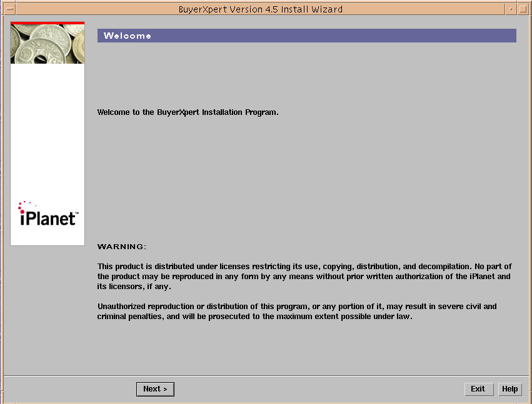The height and width of the screenshot is (404, 532).
Task: Click the Next > button
Action: pyautogui.click(x=155, y=389)
